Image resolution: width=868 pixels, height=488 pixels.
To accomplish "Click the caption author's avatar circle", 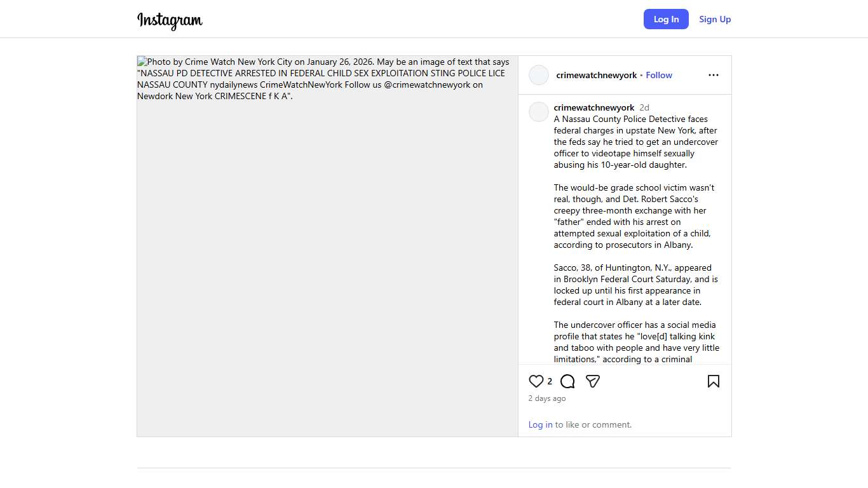I will click(x=539, y=112).
